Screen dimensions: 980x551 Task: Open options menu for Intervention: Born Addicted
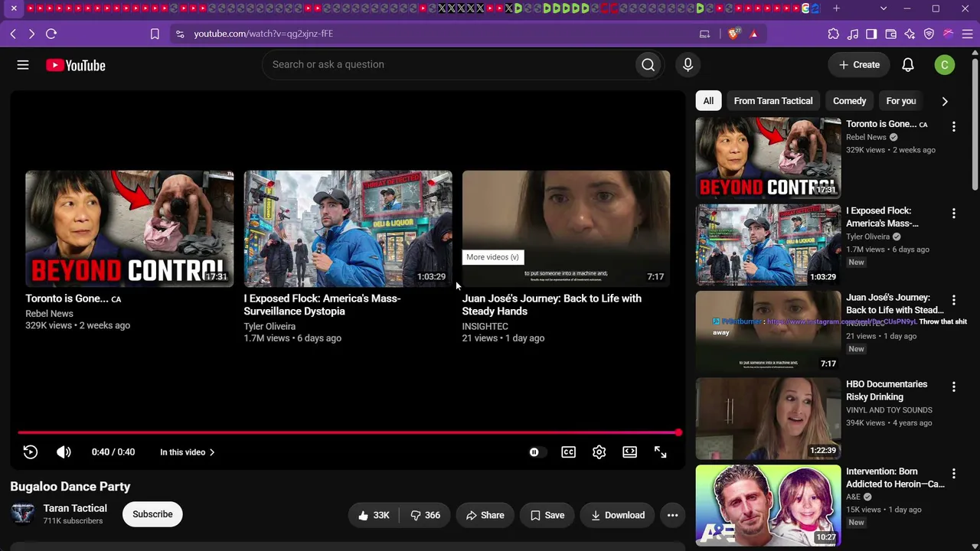tap(953, 474)
